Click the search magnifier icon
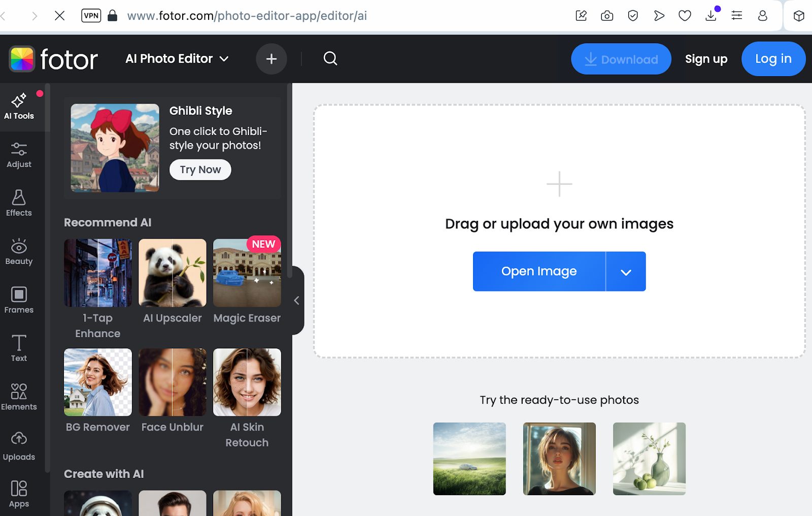The height and width of the screenshot is (516, 812). point(330,58)
